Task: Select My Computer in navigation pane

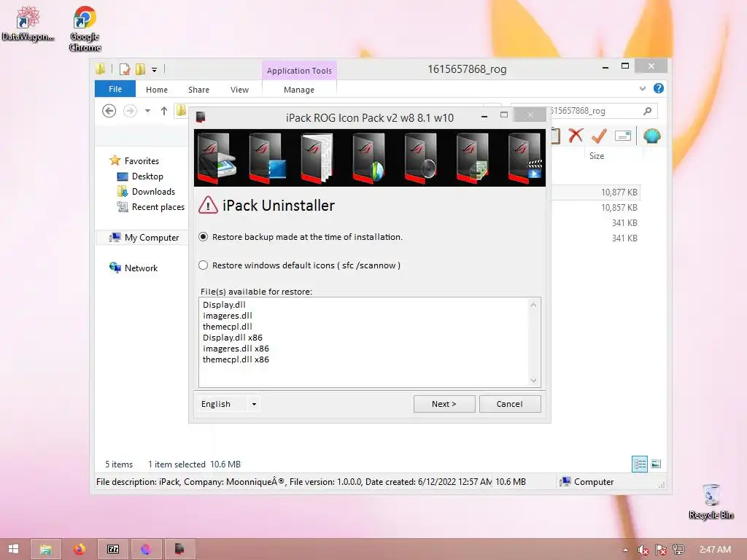Action: click(152, 237)
